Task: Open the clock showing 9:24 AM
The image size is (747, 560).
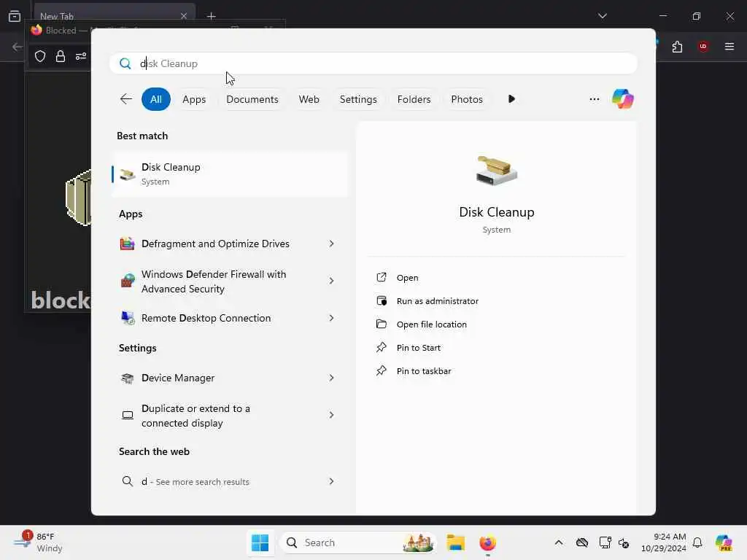Action: [x=664, y=542]
